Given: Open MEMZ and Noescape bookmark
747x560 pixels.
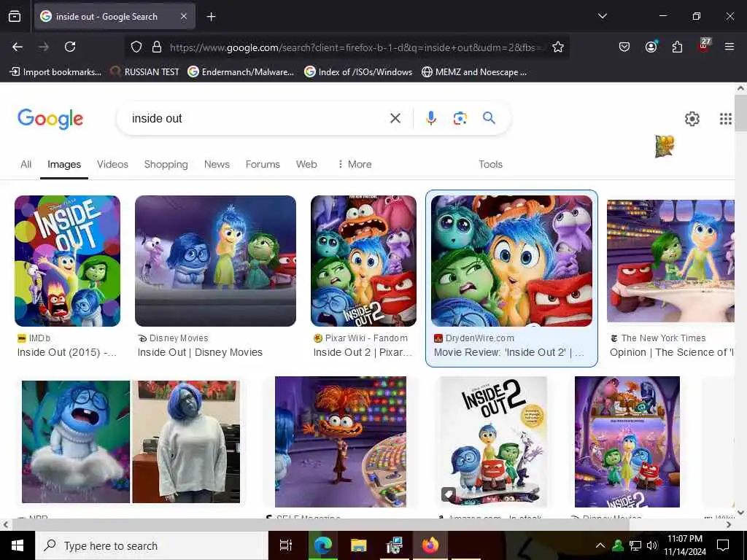Looking at the screenshot, I should [474, 72].
